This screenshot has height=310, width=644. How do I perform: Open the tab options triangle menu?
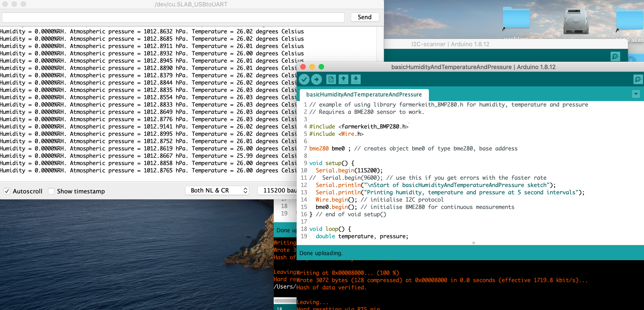coord(636,94)
